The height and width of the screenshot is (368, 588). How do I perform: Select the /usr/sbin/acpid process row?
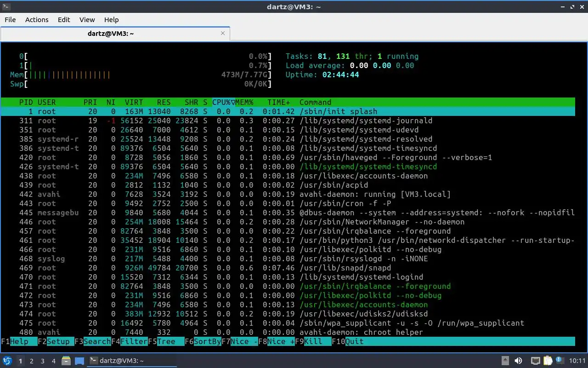(x=288, y=185)
